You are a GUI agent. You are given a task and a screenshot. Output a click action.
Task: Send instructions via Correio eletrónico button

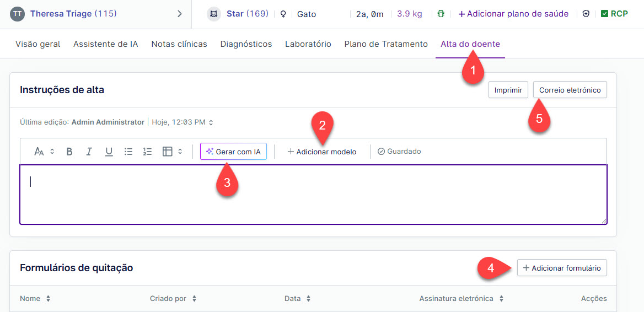click(x=570, y=90)
